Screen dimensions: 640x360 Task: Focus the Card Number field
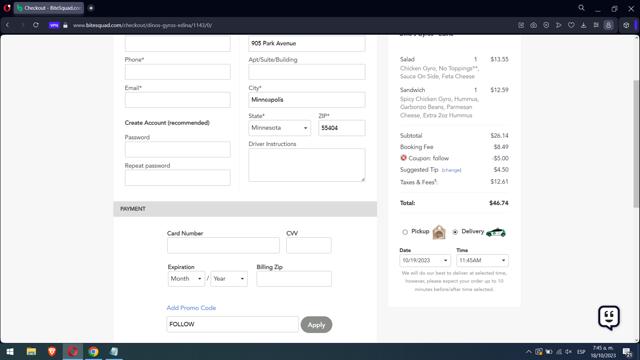223,245
